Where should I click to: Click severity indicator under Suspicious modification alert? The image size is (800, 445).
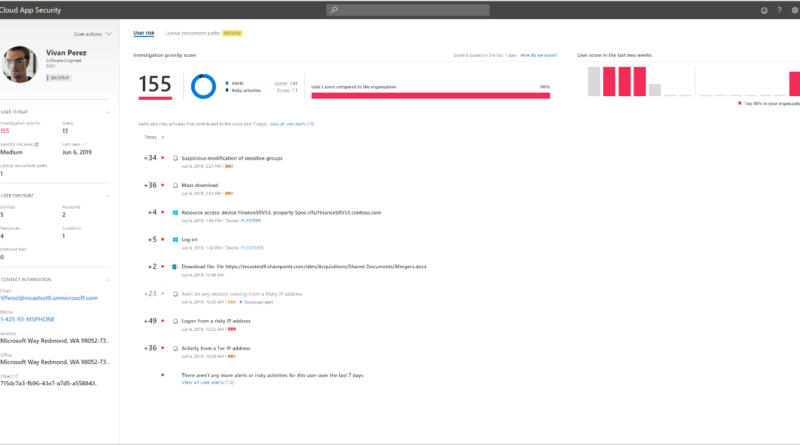pyautogui.click(x=229, y=166)
